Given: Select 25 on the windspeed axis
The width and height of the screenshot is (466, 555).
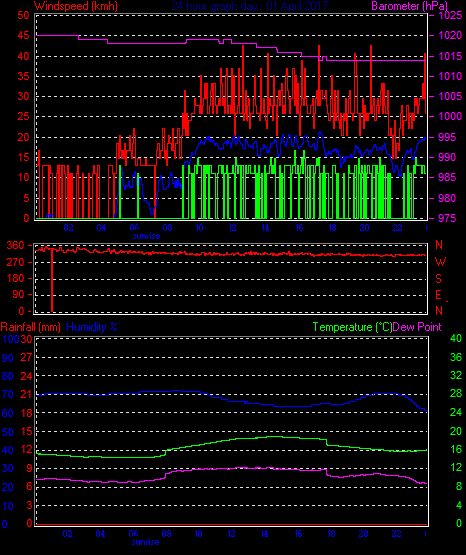Looking at the screenshot, I should pos(23,116).
